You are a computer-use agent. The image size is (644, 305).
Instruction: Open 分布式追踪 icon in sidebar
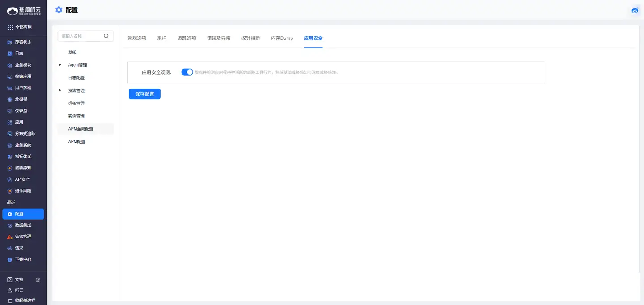tap(10, 134)
